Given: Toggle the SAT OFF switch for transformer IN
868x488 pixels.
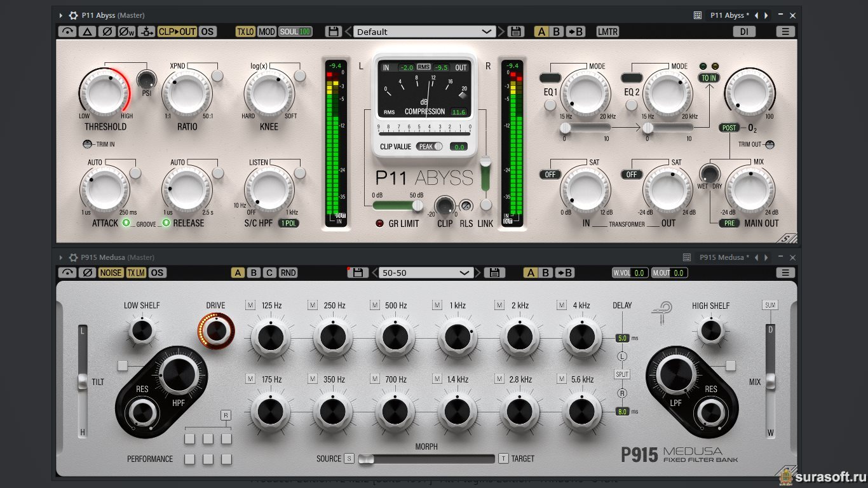Looking at the screenshot, I should point(550,175).
